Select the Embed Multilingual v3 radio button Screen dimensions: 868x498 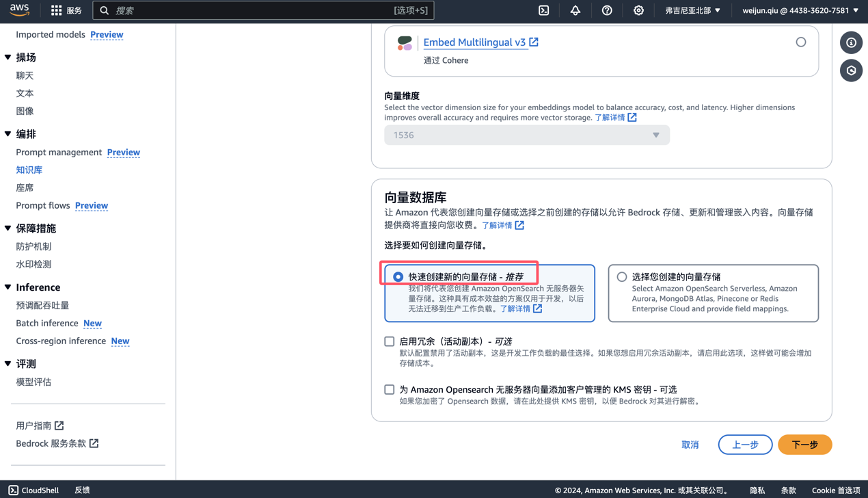pos(800,42)
